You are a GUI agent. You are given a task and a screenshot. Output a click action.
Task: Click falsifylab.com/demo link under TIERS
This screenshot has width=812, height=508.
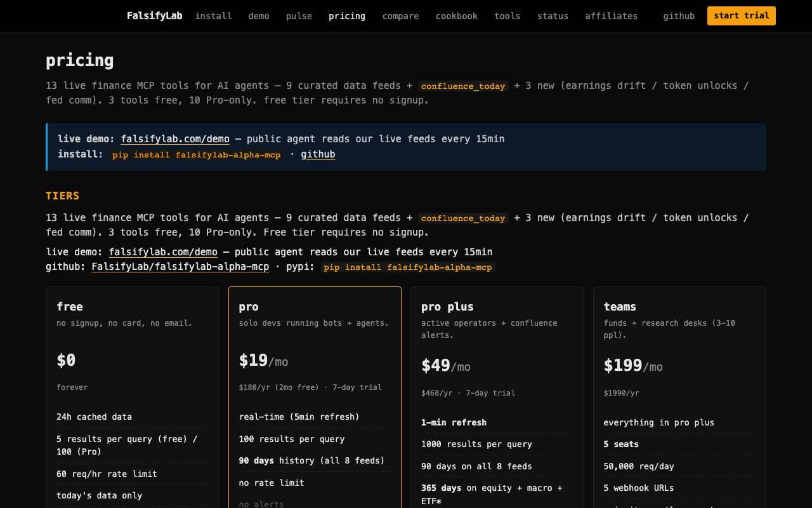click(x=163, y=252)
